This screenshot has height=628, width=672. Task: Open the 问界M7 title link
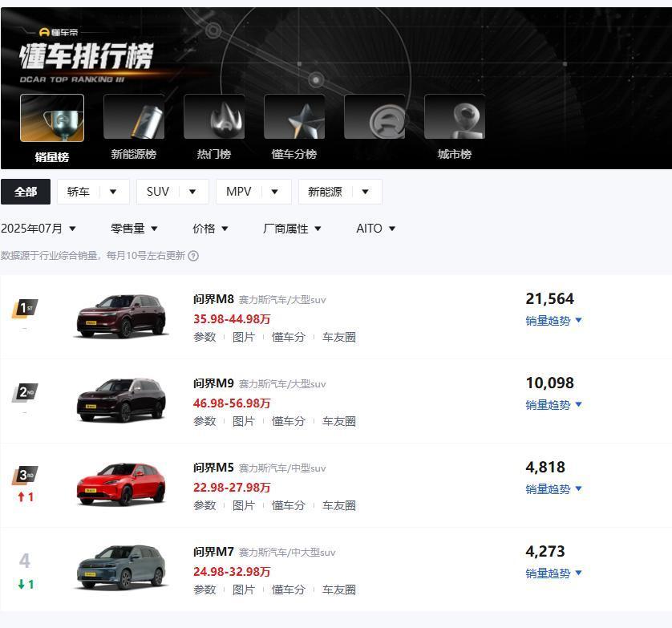[x=213, y=551]
